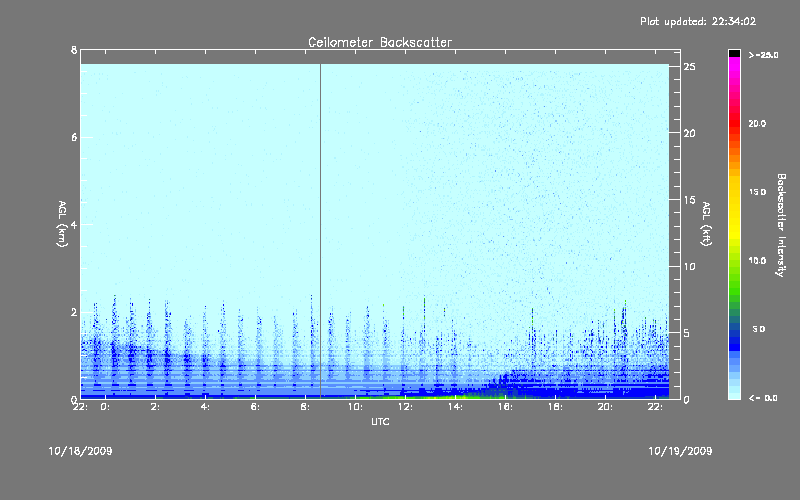Click the '10.0' colorbar tick label
Viewport: 800px width, 500px height.
coord(757,261)
